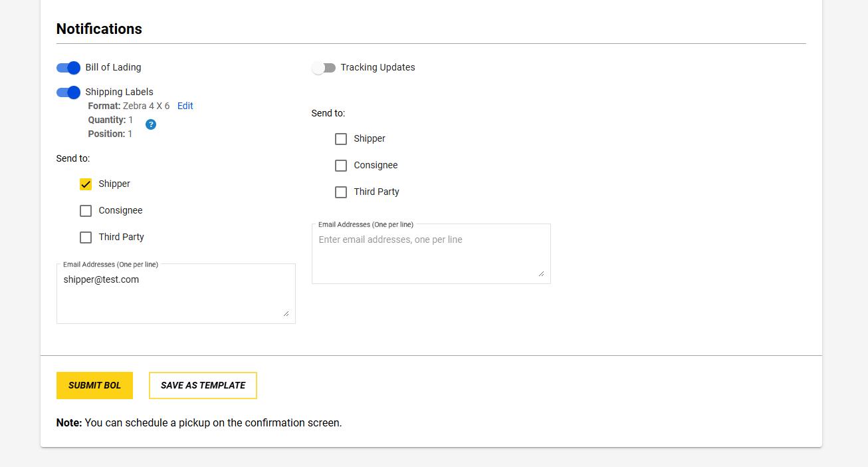
Task: Disable the Shipping Labels toggle
Action: pos(68,92)
